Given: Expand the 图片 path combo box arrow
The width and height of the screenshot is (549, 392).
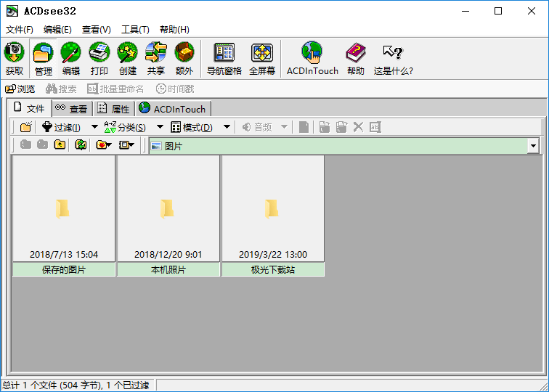Looking at the screenshot, I should click(533, 146).
